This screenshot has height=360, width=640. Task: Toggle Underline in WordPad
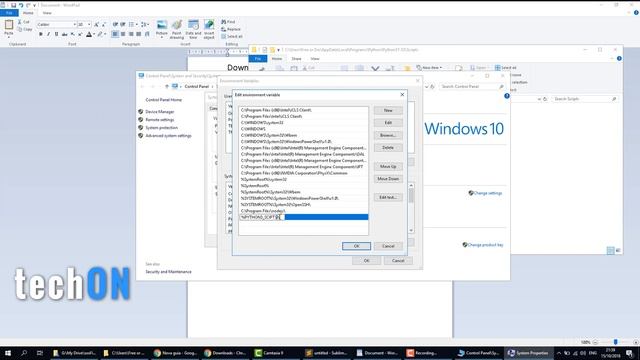tap(56, 34)
